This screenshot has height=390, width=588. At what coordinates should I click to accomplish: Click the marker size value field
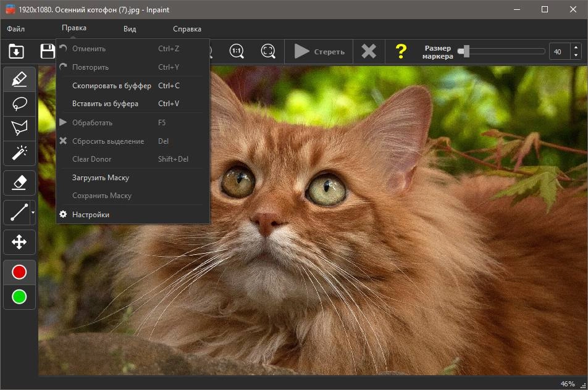click(560, 52)
